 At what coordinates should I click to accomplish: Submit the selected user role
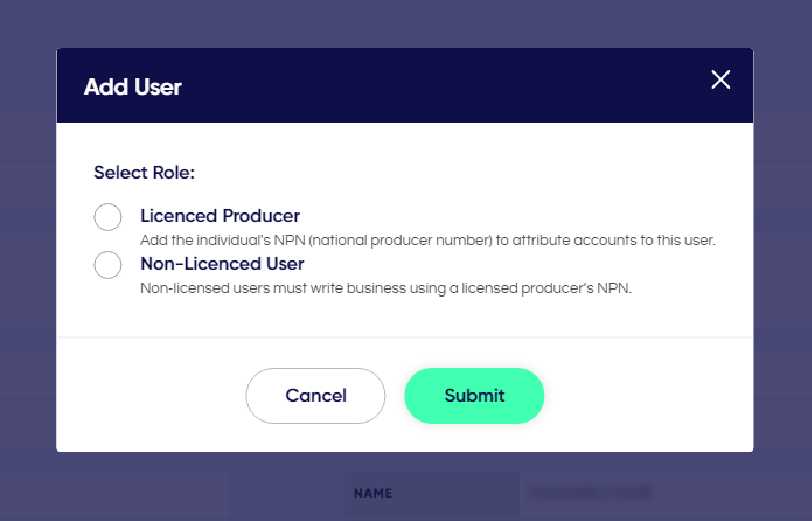[475, 395]
